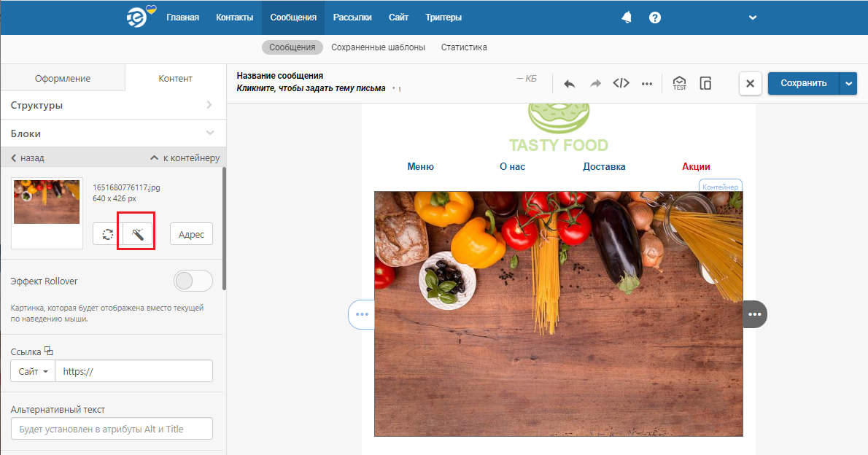Image resolution: width=868 pixels, height=455 pixels.
Task: Send a test email via TEST icon
Action: [679, 83]
